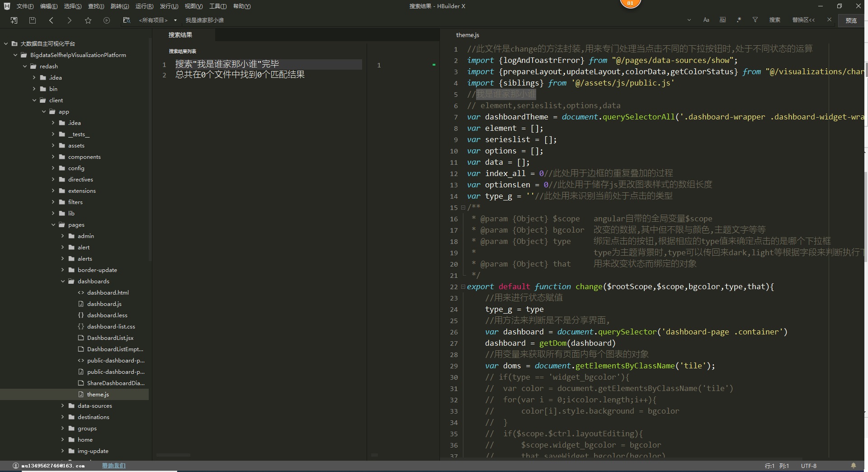The width and height of the screenshot is (868, 472).
Task: Click the 赞助我们 link in status bar
Action: click(x=113, y=466)
